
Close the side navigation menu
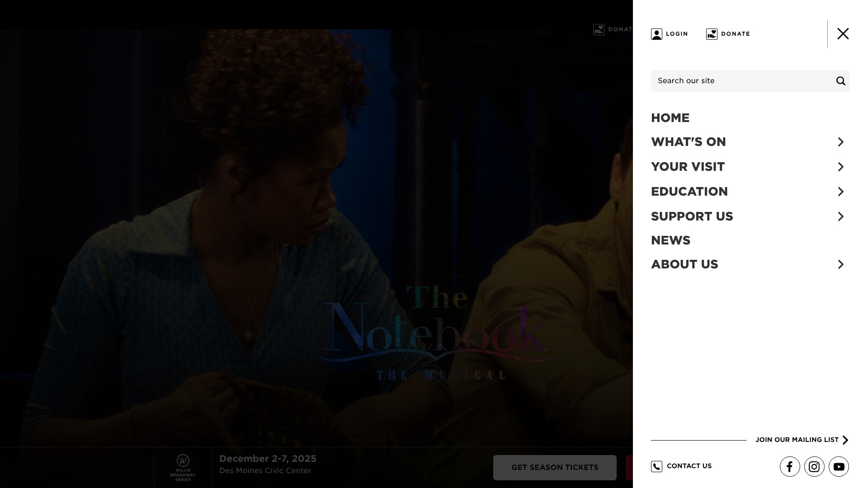pyautogui.click(x=843, y=34)
